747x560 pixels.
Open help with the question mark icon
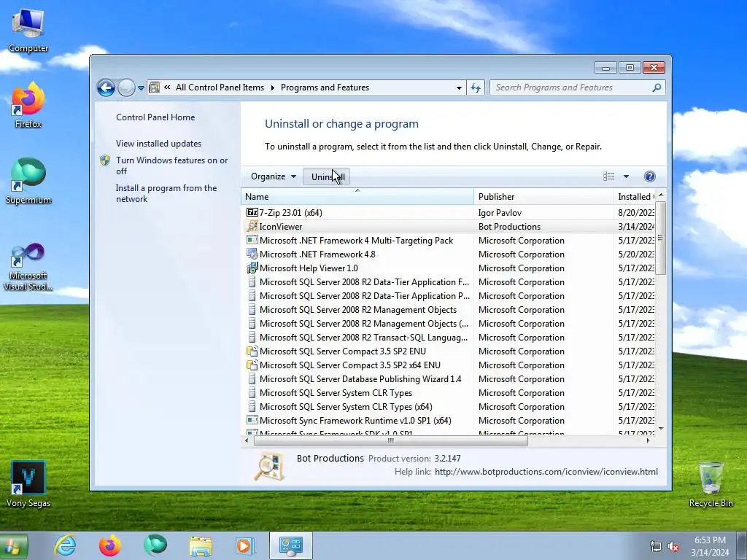click(x=649, y=176)
